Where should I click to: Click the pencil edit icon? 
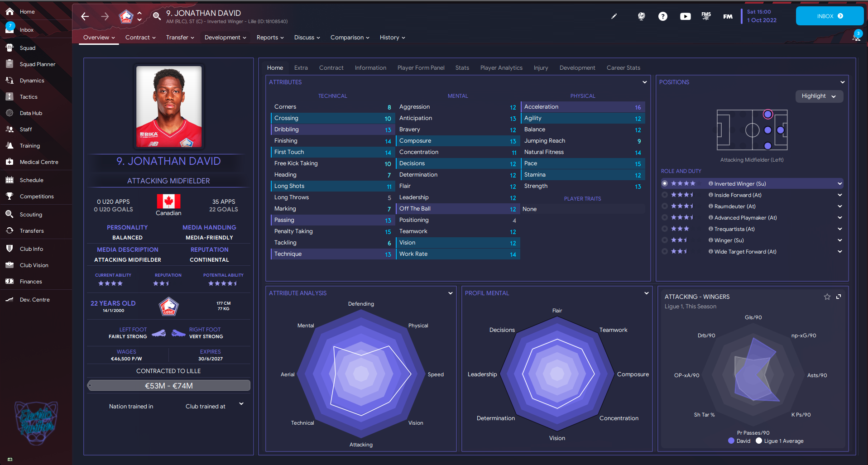[x=614, y=16]
